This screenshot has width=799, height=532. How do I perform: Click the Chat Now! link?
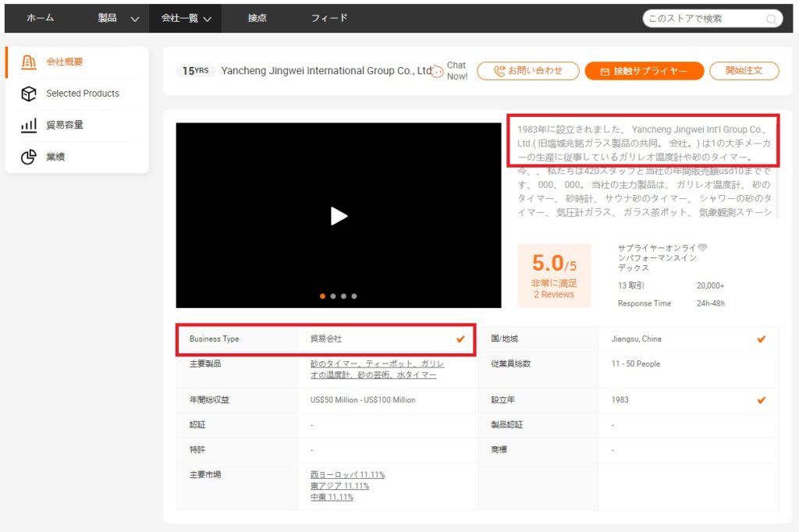pyautogui.click(x=457, y=71)
